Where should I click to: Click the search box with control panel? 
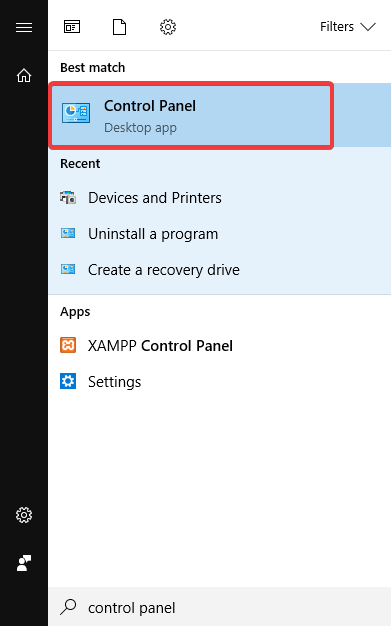pyautogui.click(x=220, y=607)
